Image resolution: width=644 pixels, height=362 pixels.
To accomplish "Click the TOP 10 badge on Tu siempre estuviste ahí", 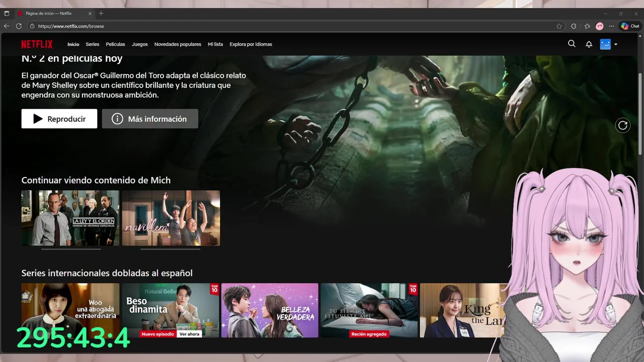I will [414, 289].
